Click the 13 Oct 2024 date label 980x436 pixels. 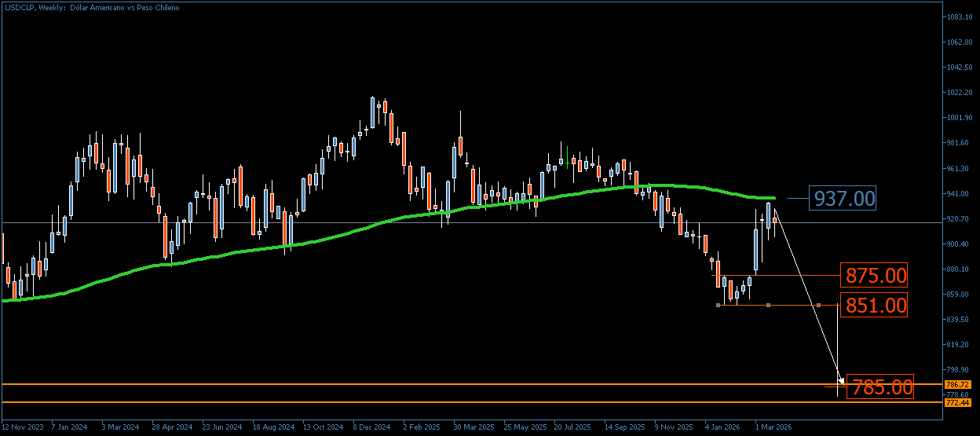click(x=324, y=428)
